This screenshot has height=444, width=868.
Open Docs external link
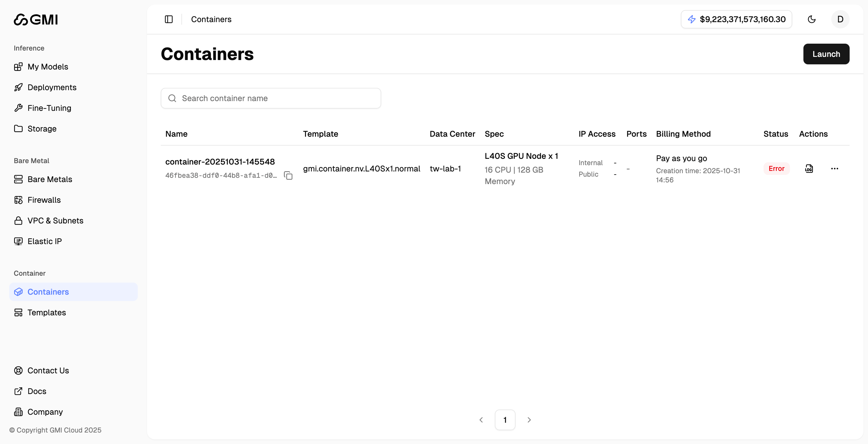[x=37, y=391]
